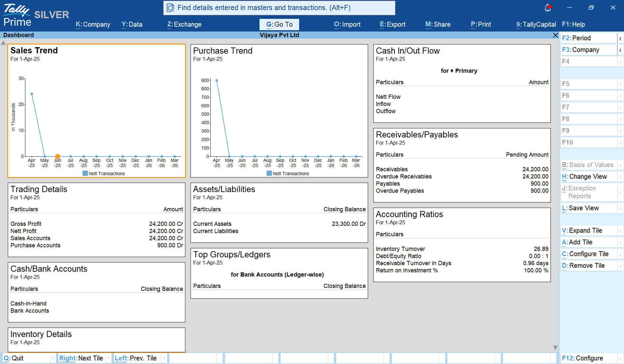Select the Jun -25 data point on Sales Trend

58,156
